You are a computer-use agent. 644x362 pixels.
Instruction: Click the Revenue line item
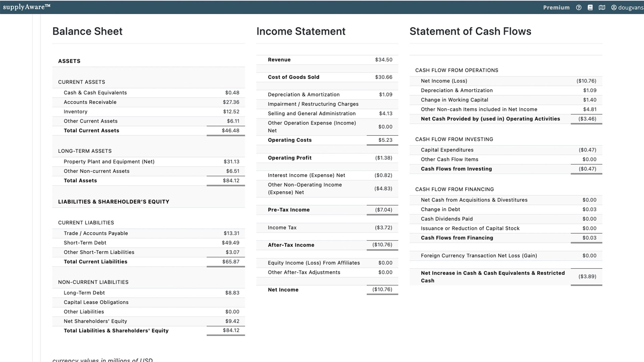[x=279, y=60]
